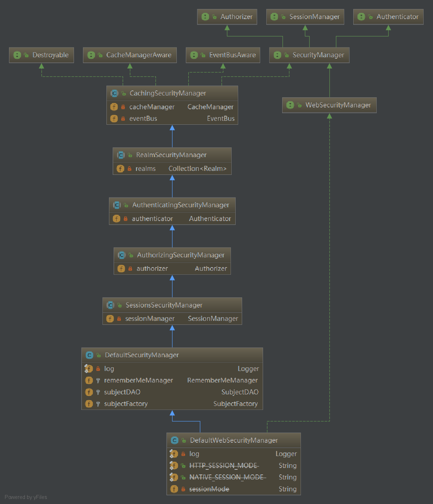The image size is (433, 504).
Task: Select the AuthenticatingSecurityManager class title
Action: (180, 205)
